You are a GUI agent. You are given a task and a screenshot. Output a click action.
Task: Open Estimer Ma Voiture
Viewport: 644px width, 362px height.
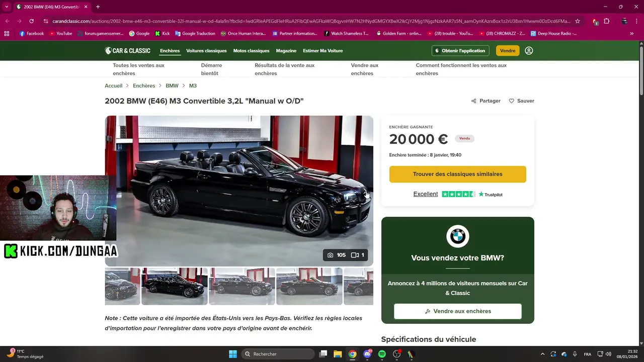coord(323,51)
